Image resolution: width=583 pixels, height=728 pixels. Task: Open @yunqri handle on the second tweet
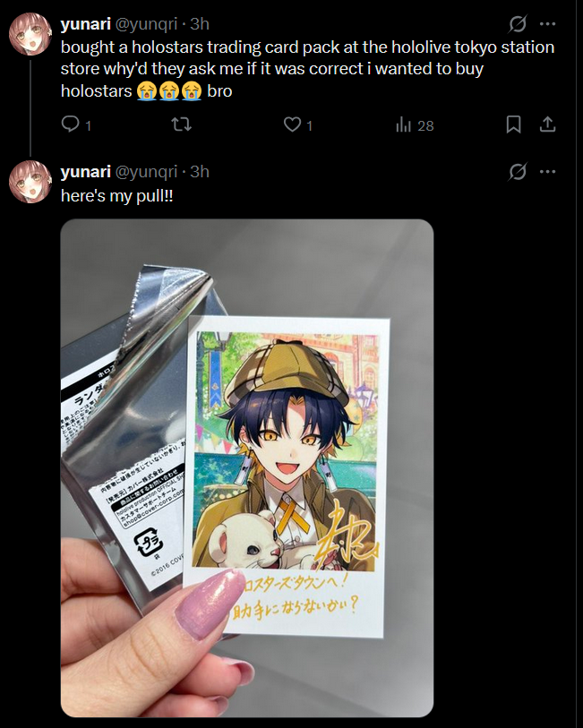coord(146,172)
